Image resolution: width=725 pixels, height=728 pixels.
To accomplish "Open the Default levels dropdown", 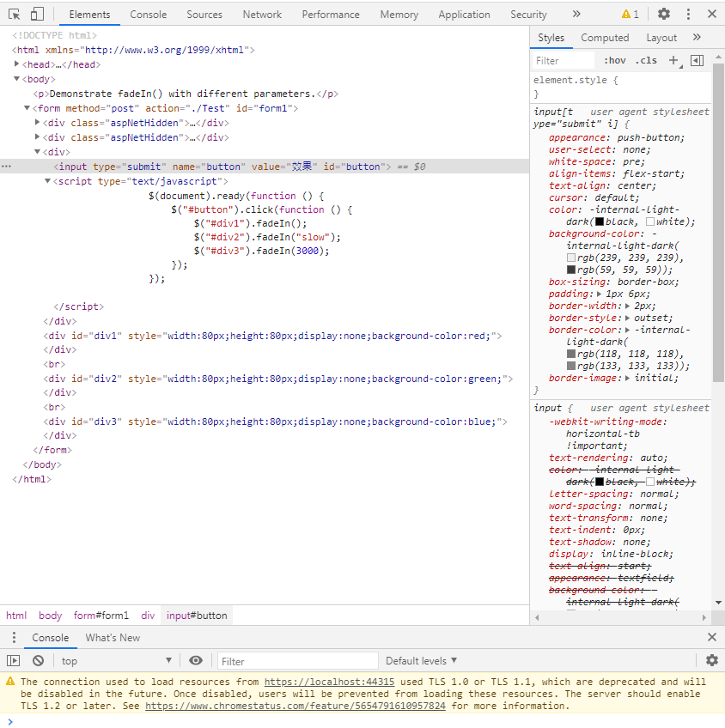I will pyautogui.click(x=421, y=661).
